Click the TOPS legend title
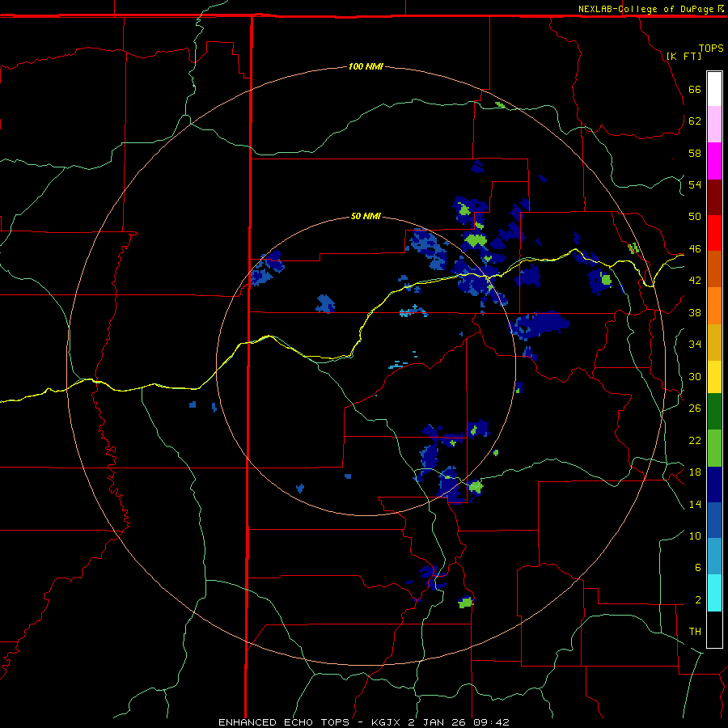The height and width of the screenshot is (728, 728). coord(711,48)
